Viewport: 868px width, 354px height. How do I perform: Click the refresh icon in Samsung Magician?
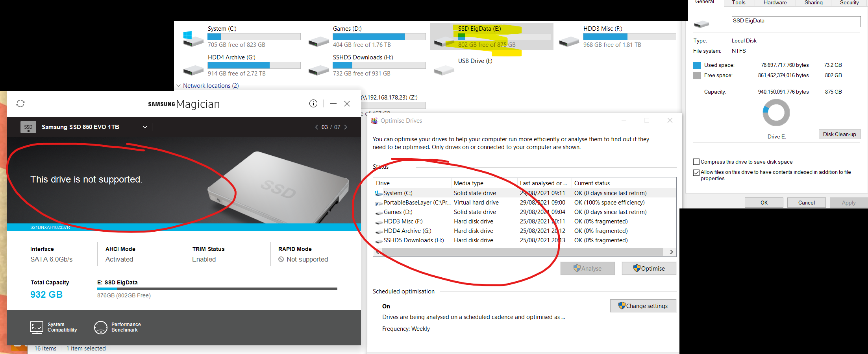[20, 103]
